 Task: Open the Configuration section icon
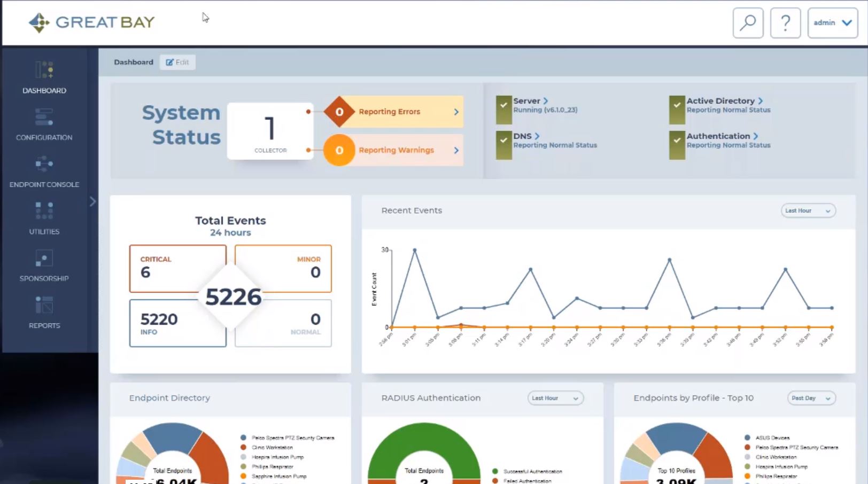pyautogui.click(x=44, y=117)
